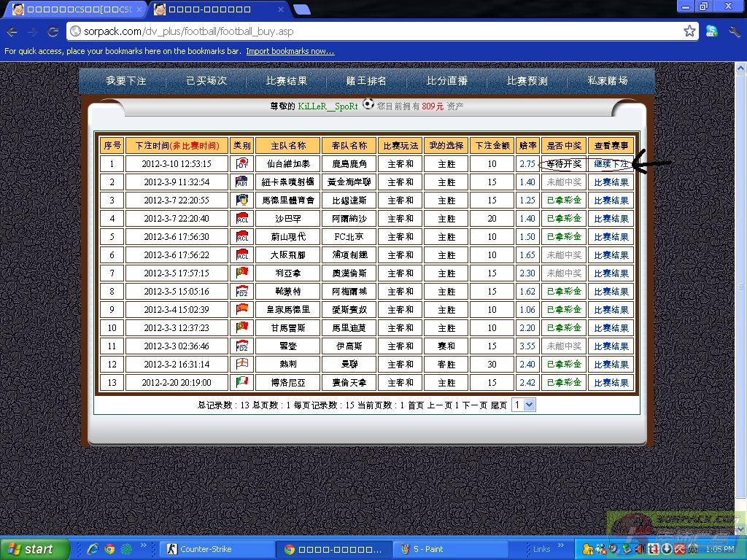The width and height of the screenshot is (747, 560).
Task: Open Windows Start menu
Action: tap(34, 549)
